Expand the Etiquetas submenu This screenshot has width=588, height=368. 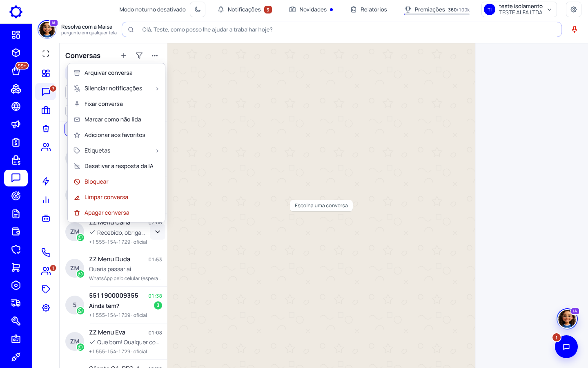coord(116,150)
